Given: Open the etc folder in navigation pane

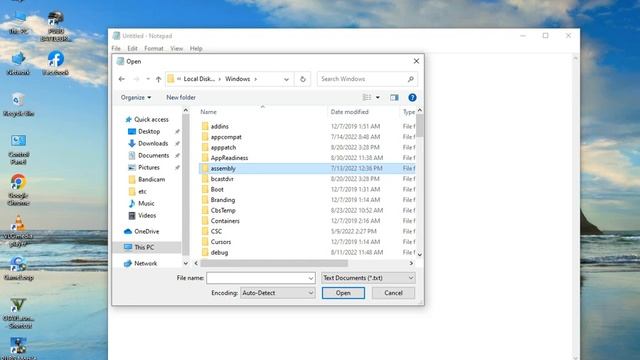Looking at the screenshot, I should (x=142, y=191).
